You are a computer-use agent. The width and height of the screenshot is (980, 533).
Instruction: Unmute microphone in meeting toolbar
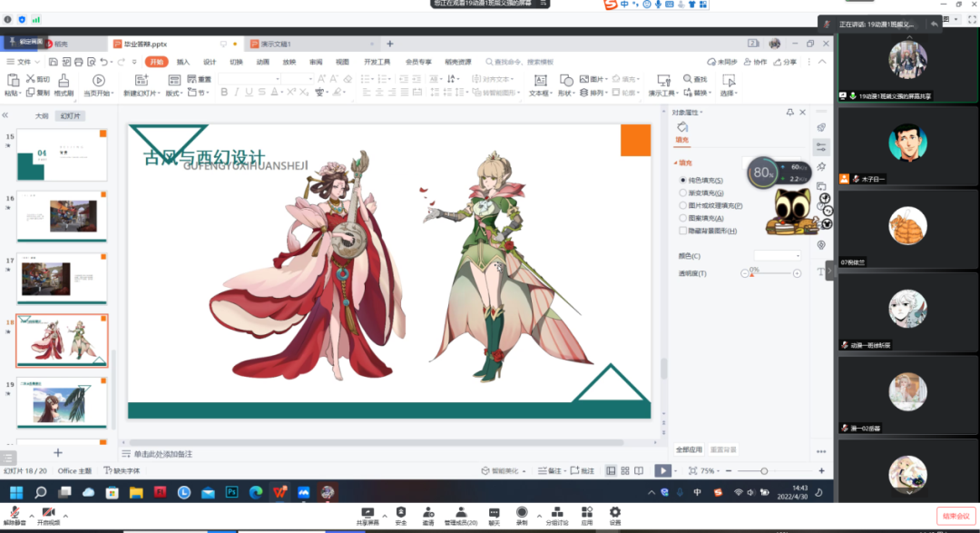click(14, 516)
